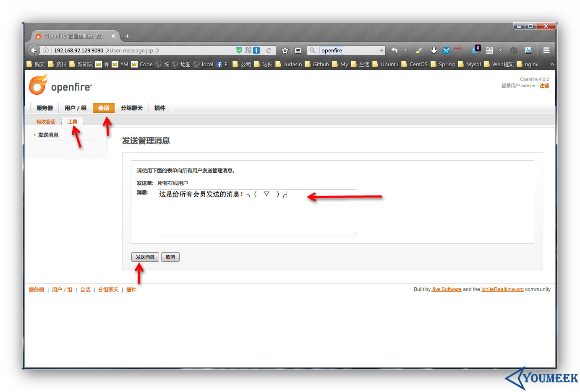This screenshot has height=392, width=580.
Task: Switch to the 服务器 main tab
Action: point(44,108)
